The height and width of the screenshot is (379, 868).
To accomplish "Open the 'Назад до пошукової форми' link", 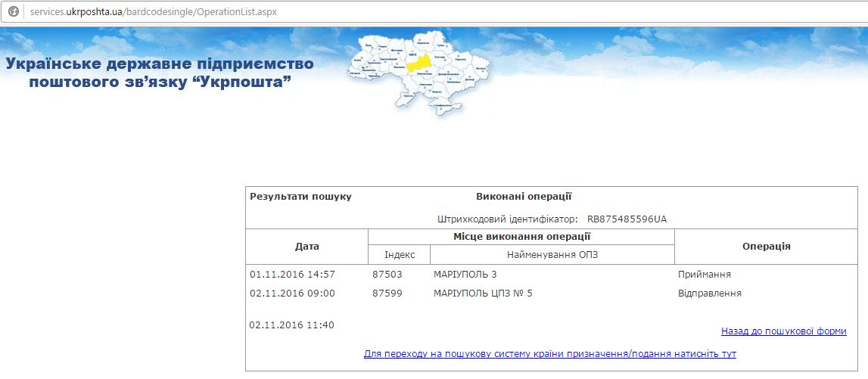I will pyautogui.click(x=783, y=331).
